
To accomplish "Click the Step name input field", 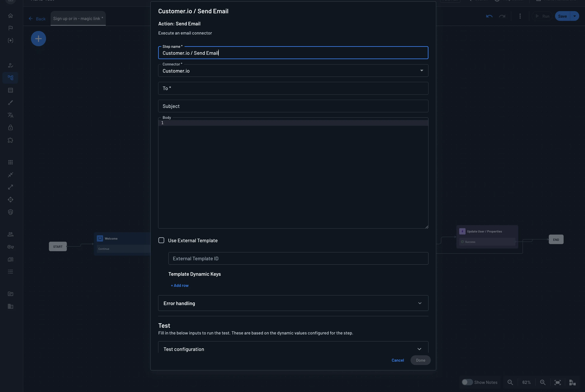I will coord(293,53).
